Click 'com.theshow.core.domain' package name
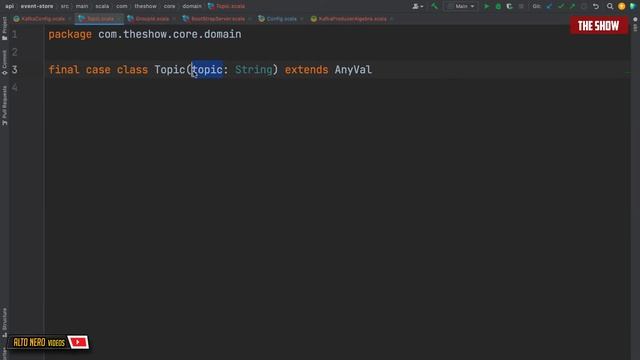The width and height of the screenshot is (640, 360). (169, 34)
